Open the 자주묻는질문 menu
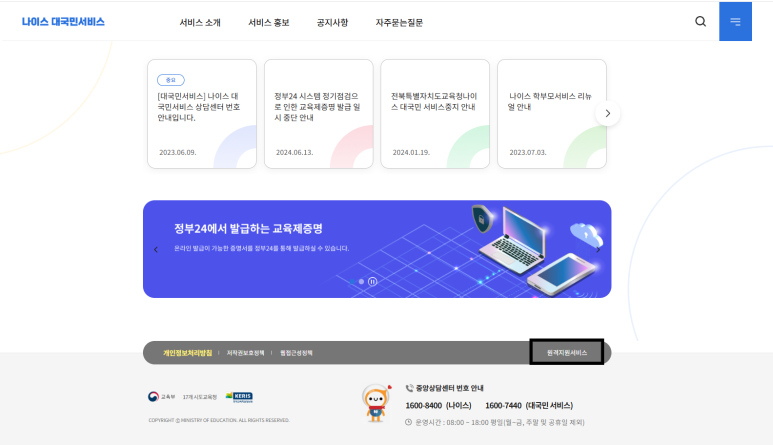This screenshot has width=773, height=445. [399, 23]
